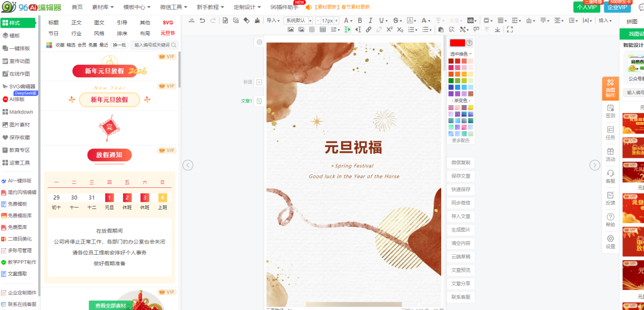Click the settings gear above the canvas
The image size is (644, 310).
[x=260, y=42]
